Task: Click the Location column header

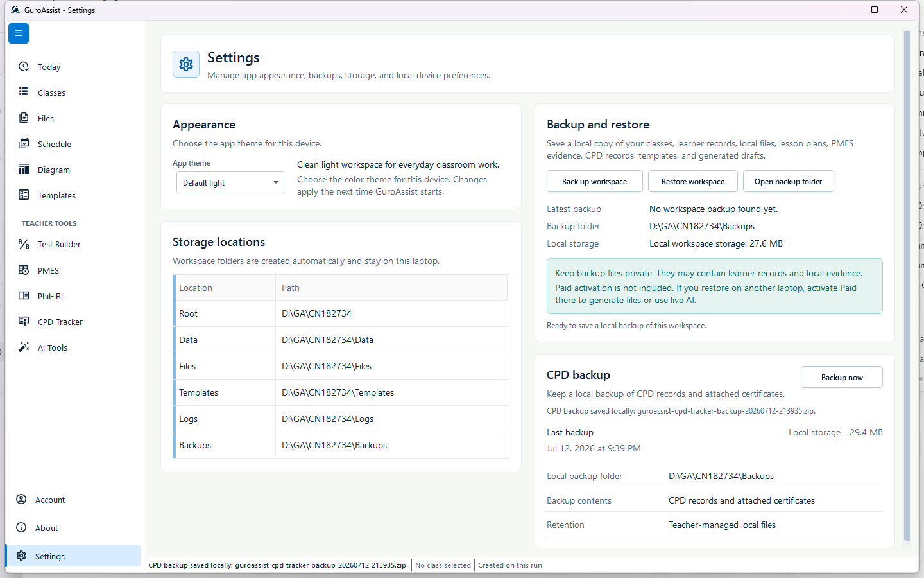Action: pyautogui.click(x=225, y=288)
